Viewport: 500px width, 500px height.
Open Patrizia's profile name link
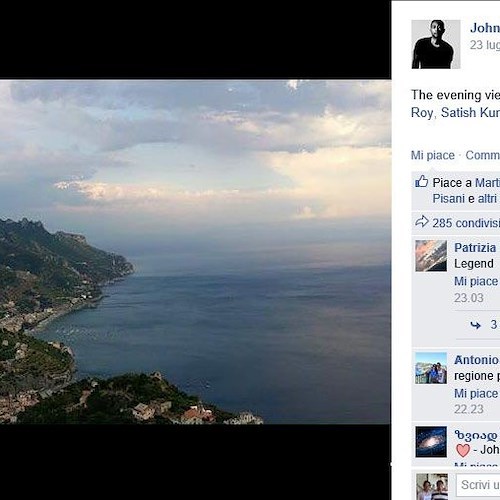pyautogui.click(x=475, y=248)
